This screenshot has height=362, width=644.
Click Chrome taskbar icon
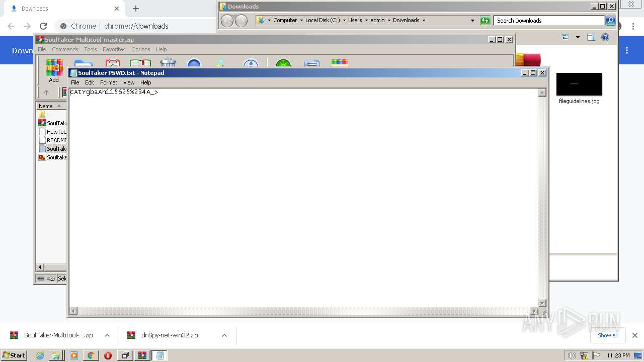pos(91,355)
